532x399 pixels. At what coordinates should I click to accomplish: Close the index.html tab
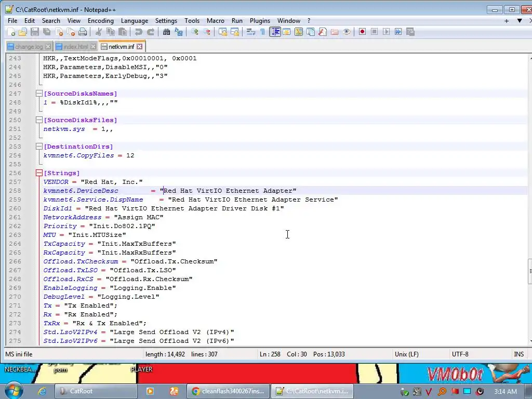pyautogui.click(x=93, y=47)
